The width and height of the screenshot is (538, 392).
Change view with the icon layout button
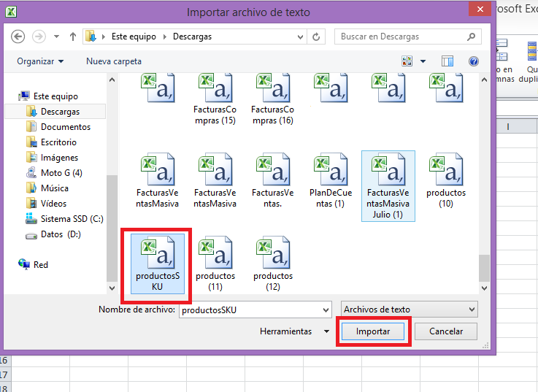pos(407,61)
